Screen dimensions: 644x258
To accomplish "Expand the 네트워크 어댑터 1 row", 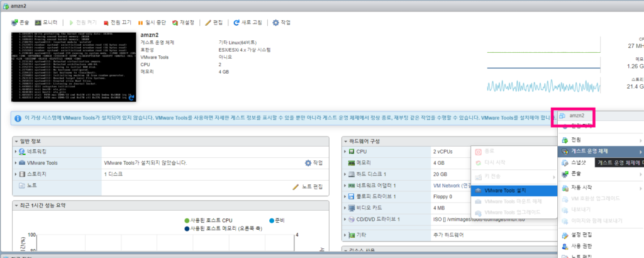I will click(x=345, y=185).
